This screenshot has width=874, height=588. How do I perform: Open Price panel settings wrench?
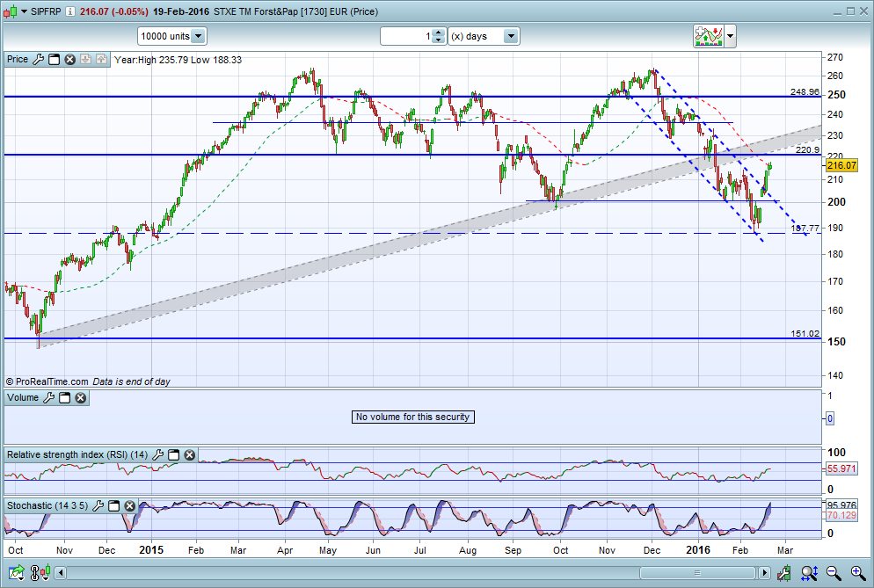[x=38, y=60]
